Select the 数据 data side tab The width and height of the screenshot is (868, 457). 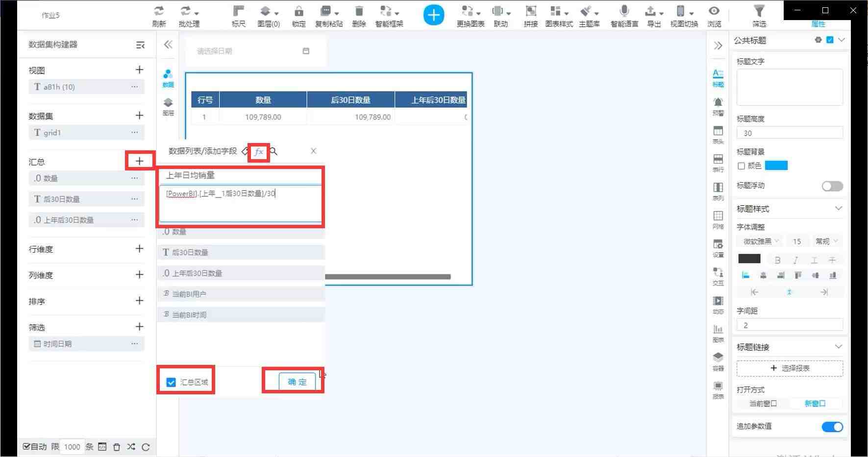pos(168,78)
